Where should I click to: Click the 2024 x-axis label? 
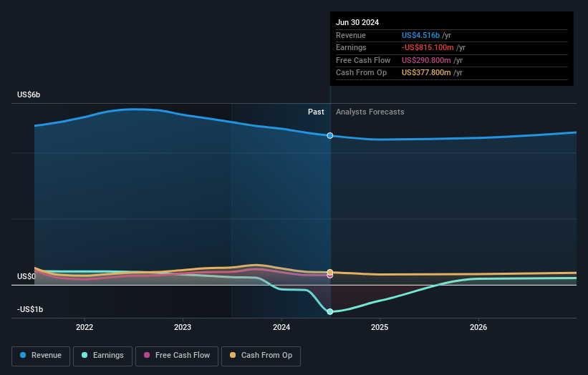click(281, 327)
